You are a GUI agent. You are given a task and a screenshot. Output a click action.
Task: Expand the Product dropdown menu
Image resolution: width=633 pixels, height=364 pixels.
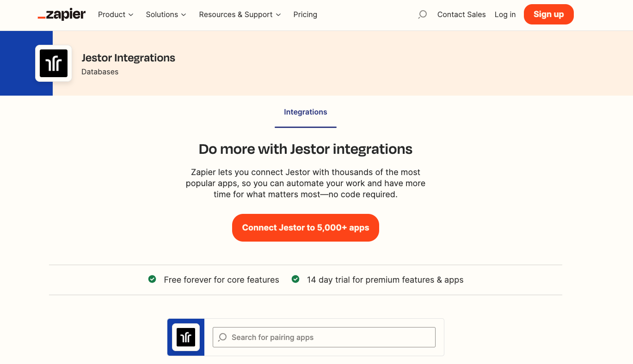[x=116, y=15]
